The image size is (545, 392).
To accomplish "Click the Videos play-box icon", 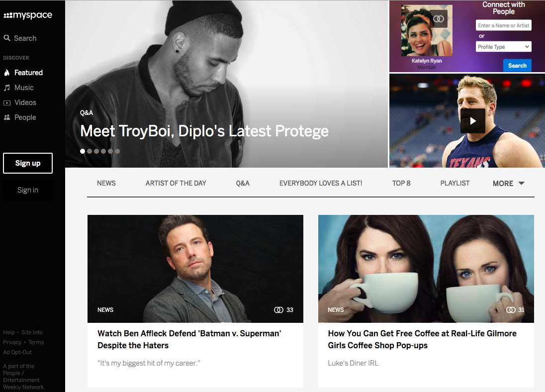I will [x=6, y=102].
